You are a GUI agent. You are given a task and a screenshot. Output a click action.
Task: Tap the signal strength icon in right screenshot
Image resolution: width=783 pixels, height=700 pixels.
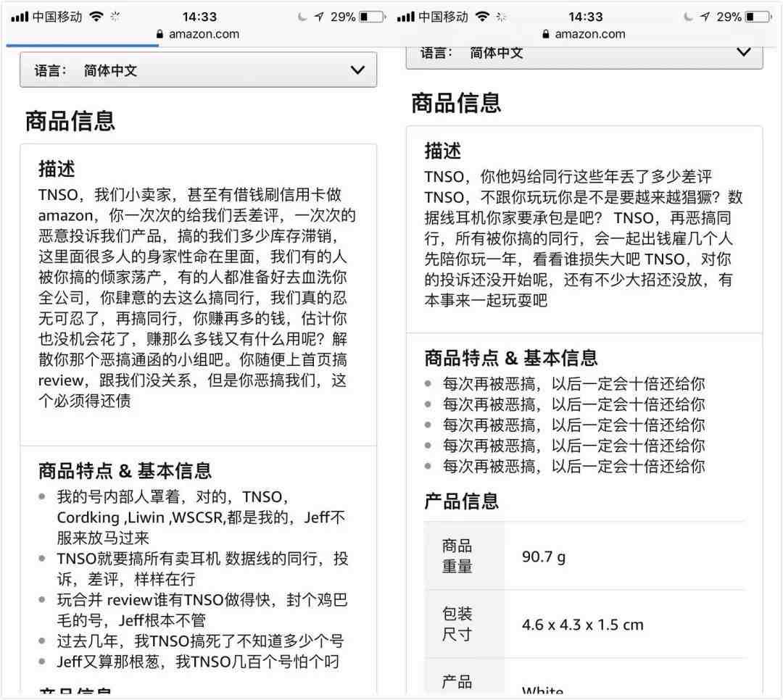click(405, 17)
